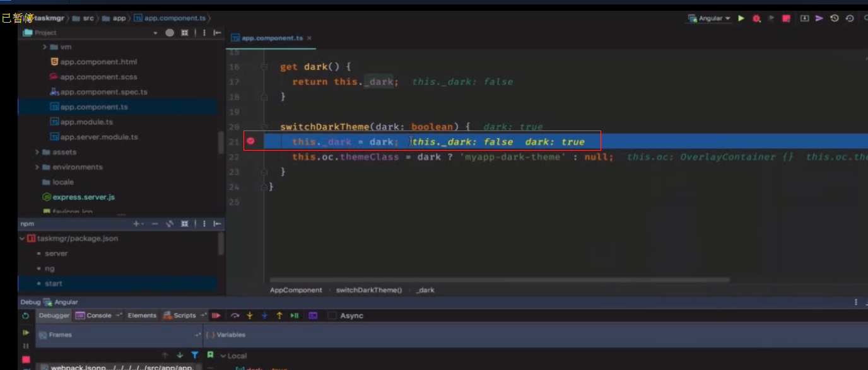Fold the get dark() block at line 18
Image resolution: width=868 pixels, height=370 pixels.
pos(264,97)
